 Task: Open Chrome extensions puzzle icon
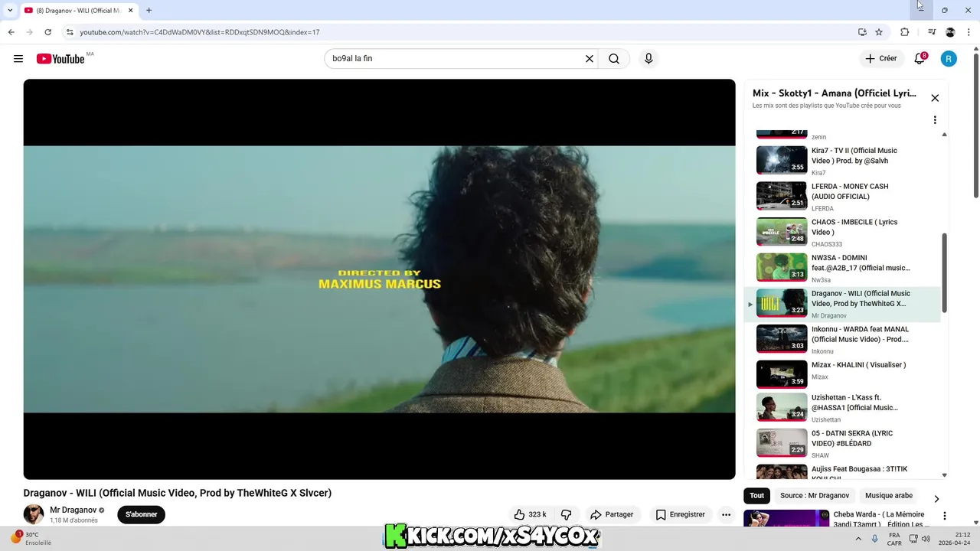904,32
